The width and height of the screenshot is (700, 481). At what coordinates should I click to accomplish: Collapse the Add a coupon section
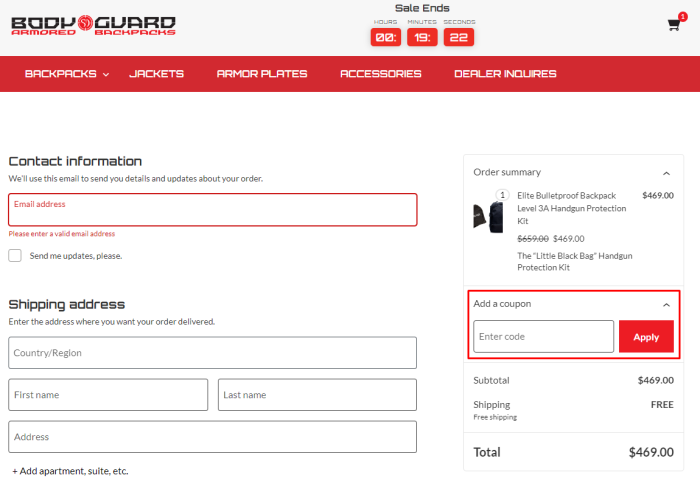(x=666, y=304)
